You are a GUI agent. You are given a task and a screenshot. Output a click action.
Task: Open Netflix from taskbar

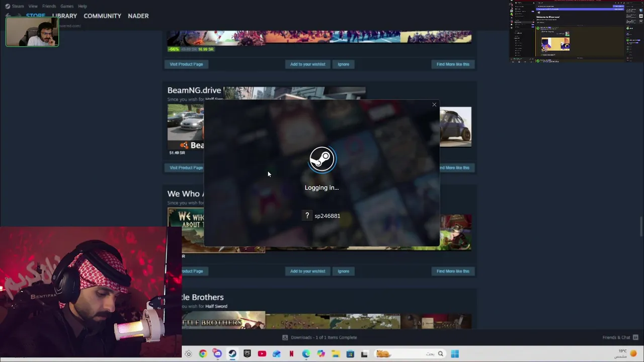coord(291,354)
